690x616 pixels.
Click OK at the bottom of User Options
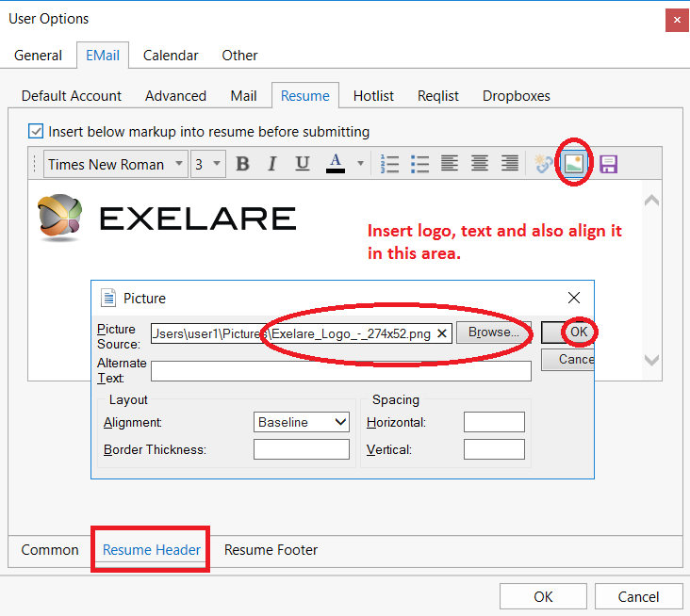(543, 596)
